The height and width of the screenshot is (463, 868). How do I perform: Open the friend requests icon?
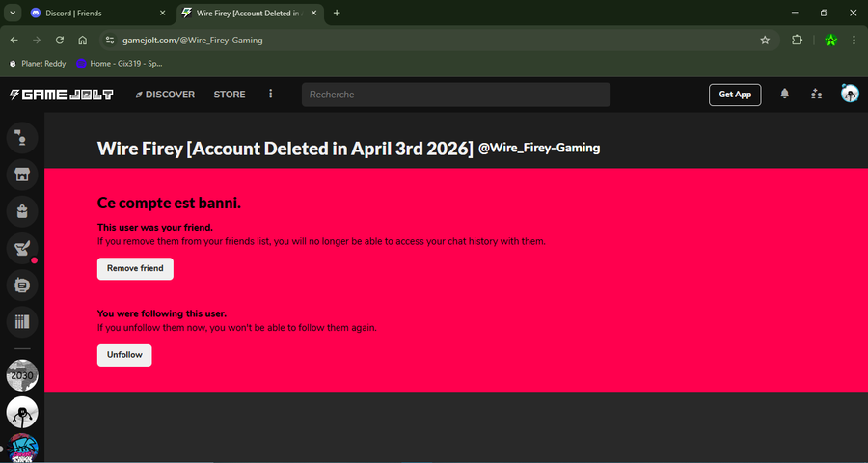[817, 95]
